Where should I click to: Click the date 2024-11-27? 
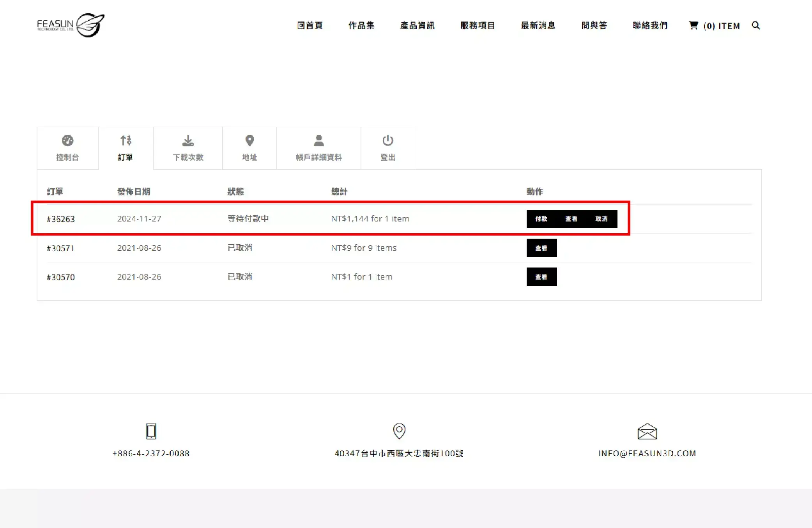click(x=139, y=219)
